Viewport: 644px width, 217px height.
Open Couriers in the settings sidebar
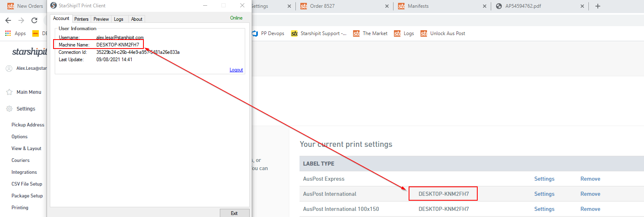tap(20, 160)
